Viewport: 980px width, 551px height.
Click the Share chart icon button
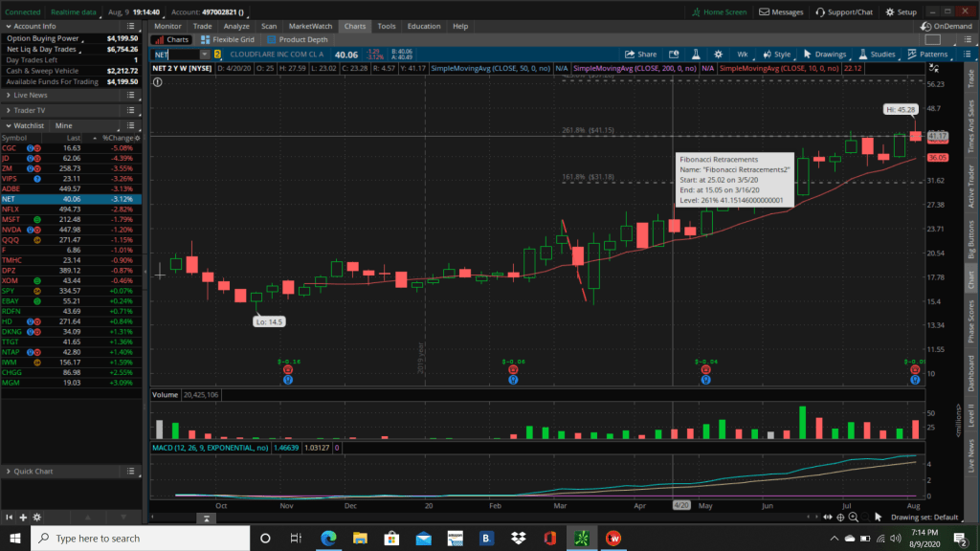640,55
